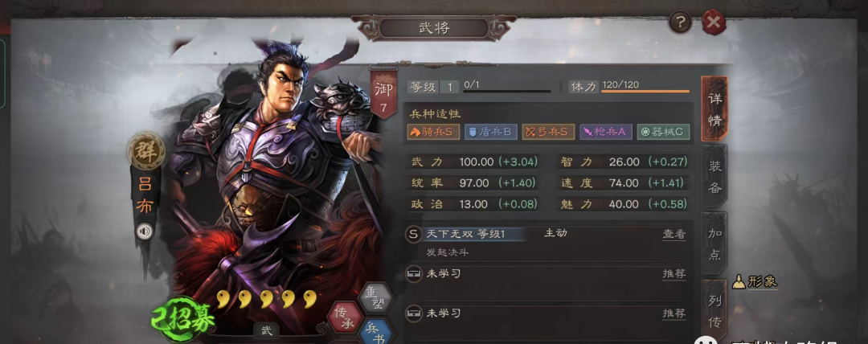Click the 形象 appearance icon
This screenshot has height=344, width=868.
tap(755, 281)
